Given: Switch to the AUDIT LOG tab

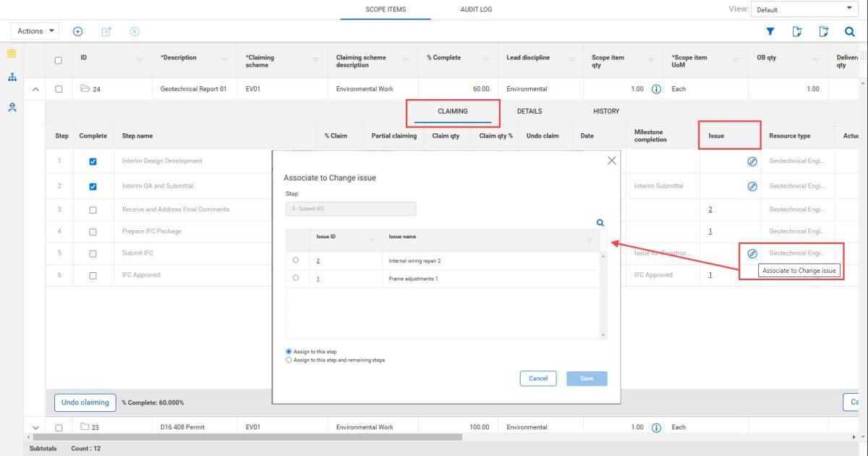Looking at the screenshot, I should pyautogui.click(x=476, y=9).
